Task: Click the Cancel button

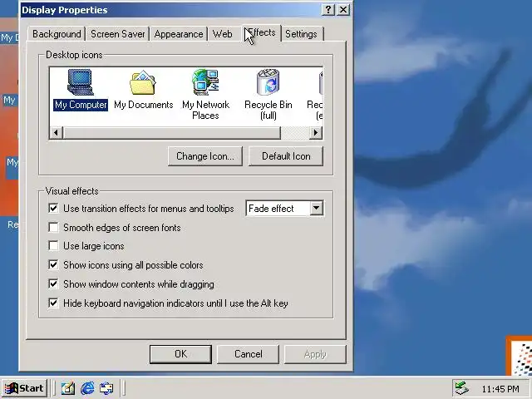Action: pyautogui.click(x=248, y=354)
